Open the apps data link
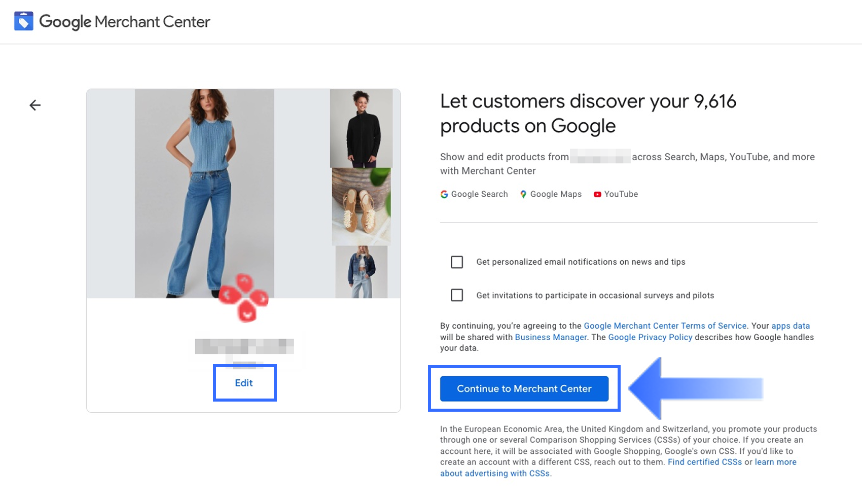 (791, 326)
